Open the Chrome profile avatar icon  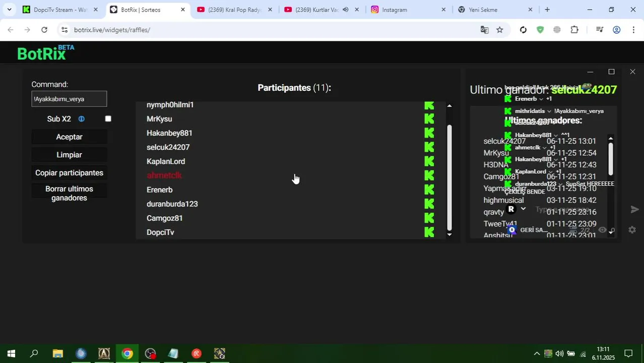616,30
